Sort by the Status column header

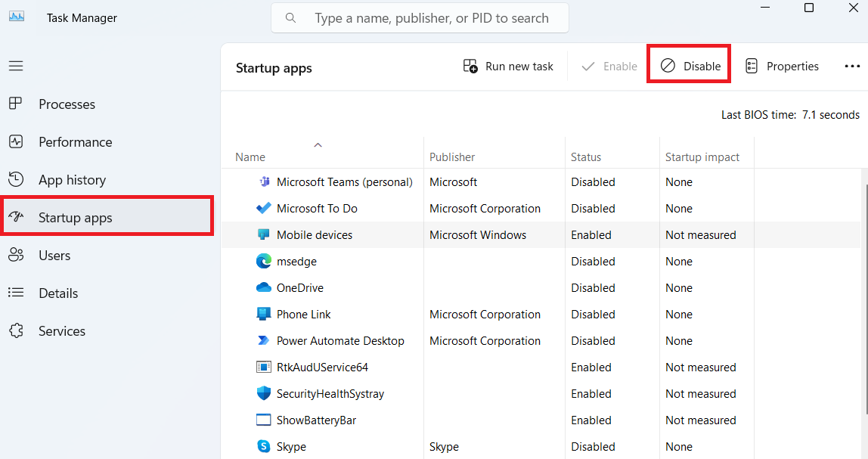[x=586, y=157]
